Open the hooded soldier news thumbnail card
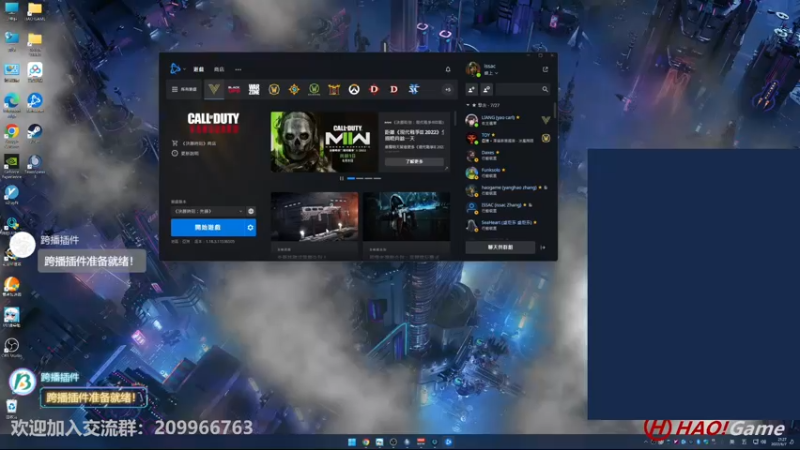The width and height of the screenshot is (800, 450). click(407, 216)
